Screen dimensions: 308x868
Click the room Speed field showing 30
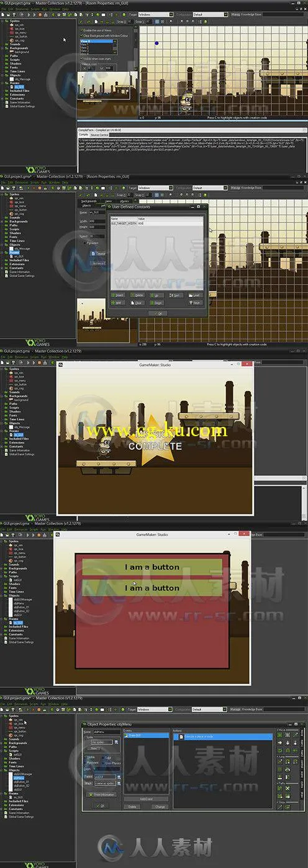click(x=97, y=236)
